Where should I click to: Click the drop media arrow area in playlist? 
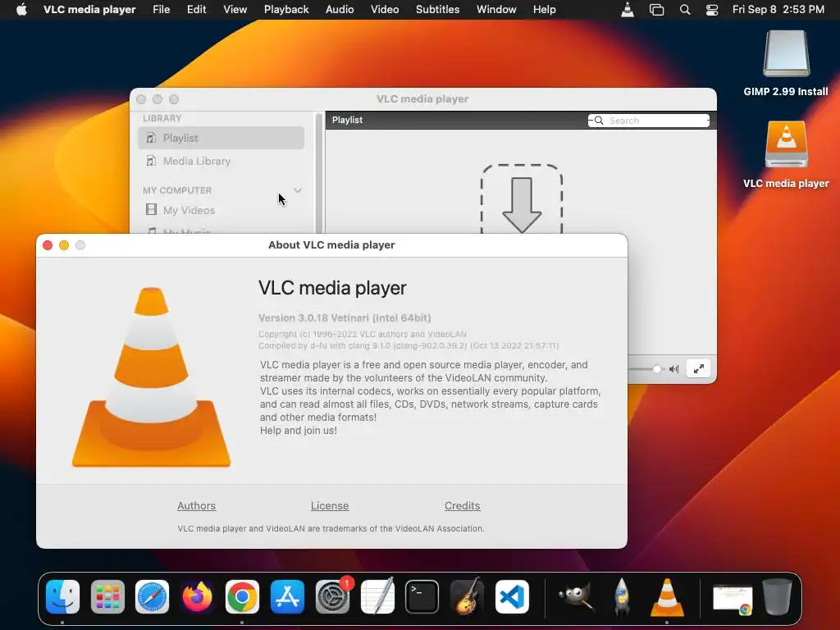click(522, 199)
